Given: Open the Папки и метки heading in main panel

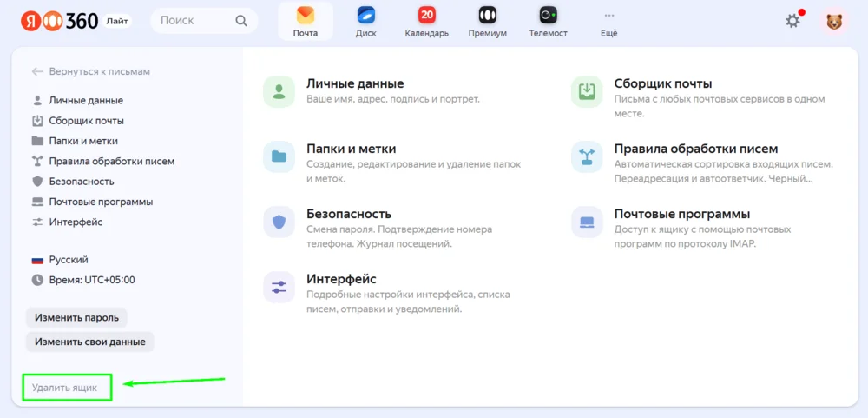Looking at the screenshot, I should click(351, 149).
